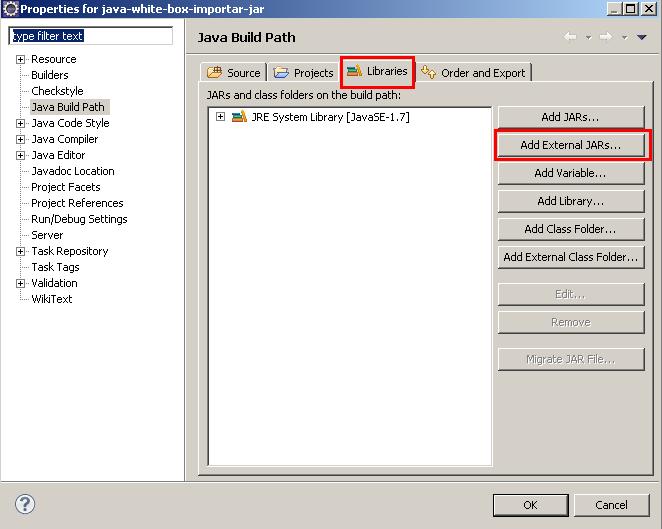Select Java Editor label
The height and width of the screenshot is (529, 662).
click(x=58, y=155)
